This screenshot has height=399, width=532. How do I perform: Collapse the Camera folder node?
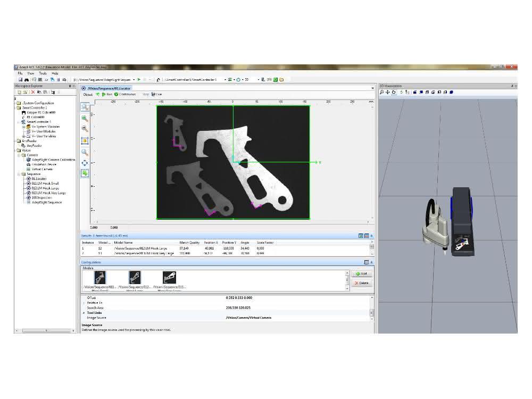tap(19, 155)
